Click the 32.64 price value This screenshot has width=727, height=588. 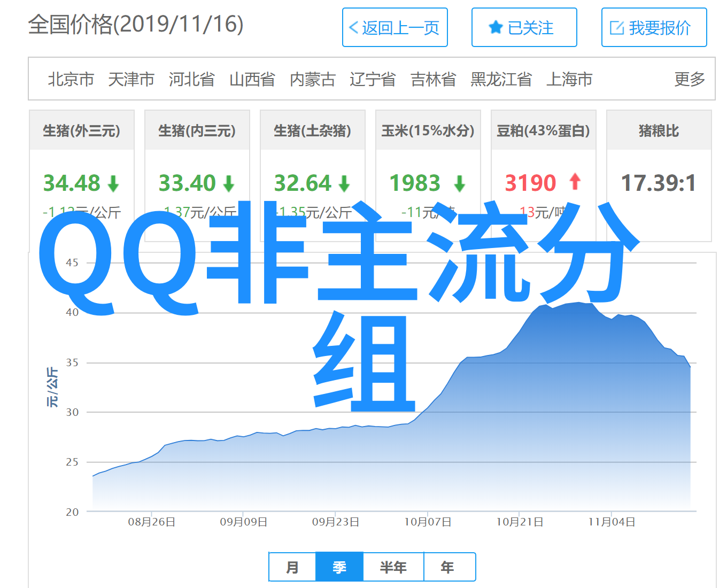pos(303,183)
